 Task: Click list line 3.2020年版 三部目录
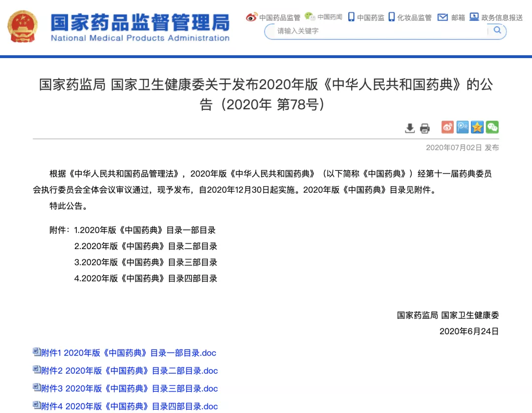(x=145, y=262)
